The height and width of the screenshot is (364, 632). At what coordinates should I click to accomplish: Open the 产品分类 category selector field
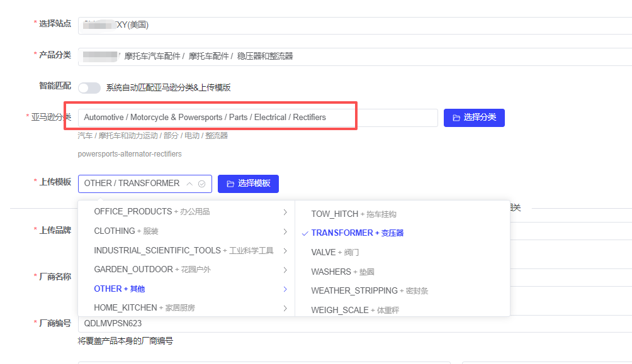(x=353, y=57)
